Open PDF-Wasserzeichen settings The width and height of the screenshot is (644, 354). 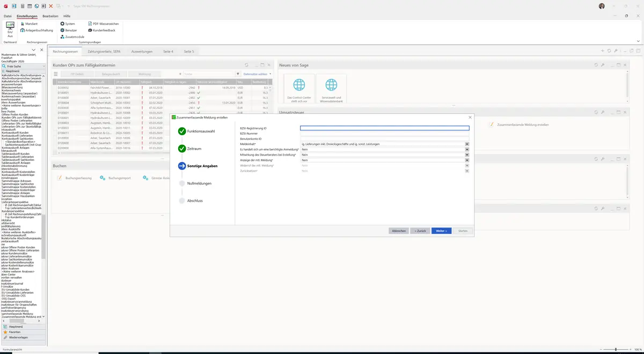(x=103, y=24)
